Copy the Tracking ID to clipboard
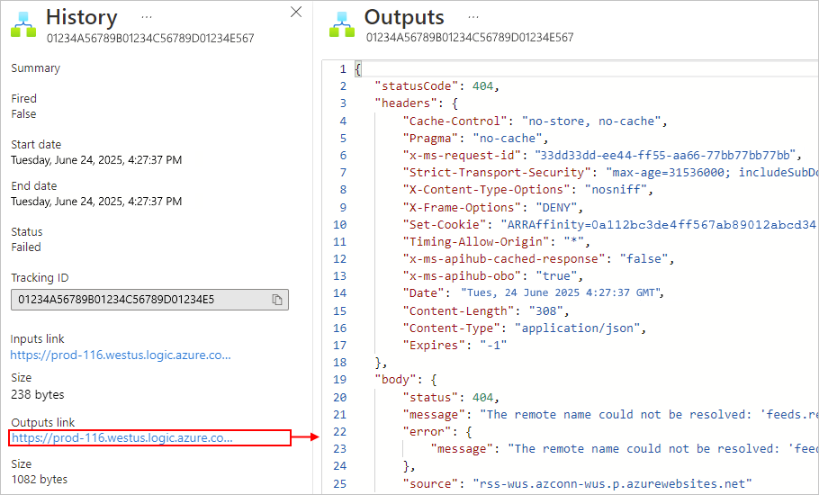819x504 pixels. (277, 300)
